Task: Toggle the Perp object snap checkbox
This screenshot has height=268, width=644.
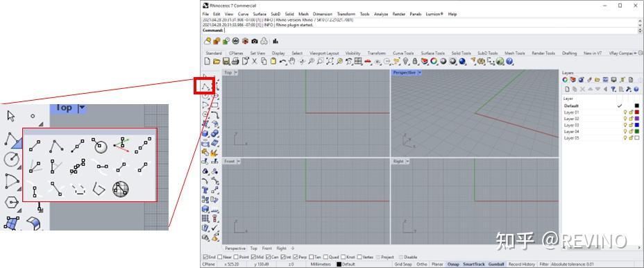Action: tap(296, 258)
